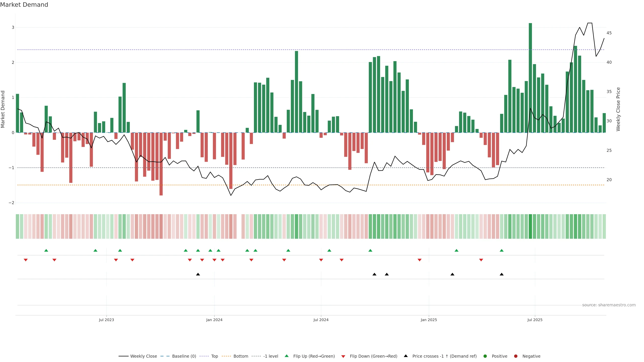Click the Jul 2025 axis label
This screenshot has width=644, height=362.
[x=535, y=320]
